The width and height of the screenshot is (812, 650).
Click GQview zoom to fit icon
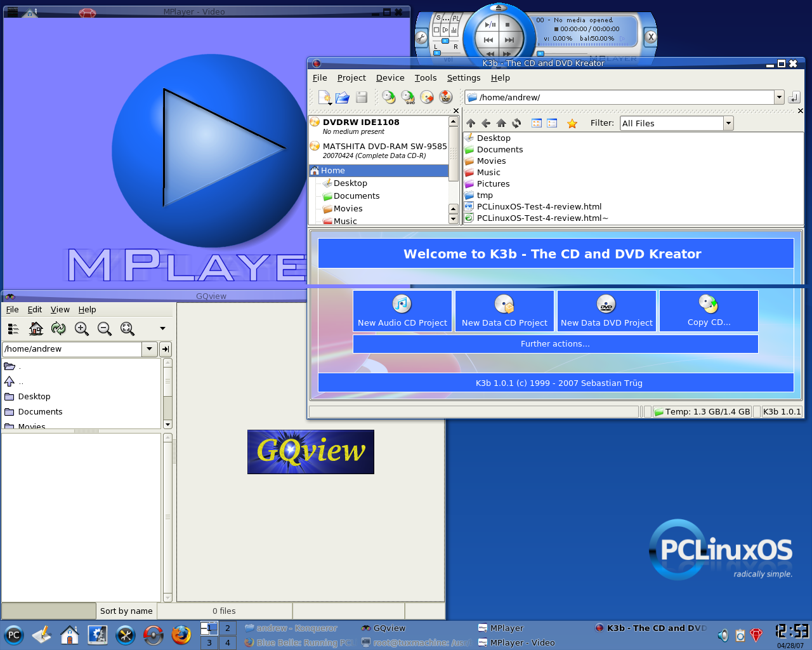[128, 328]
